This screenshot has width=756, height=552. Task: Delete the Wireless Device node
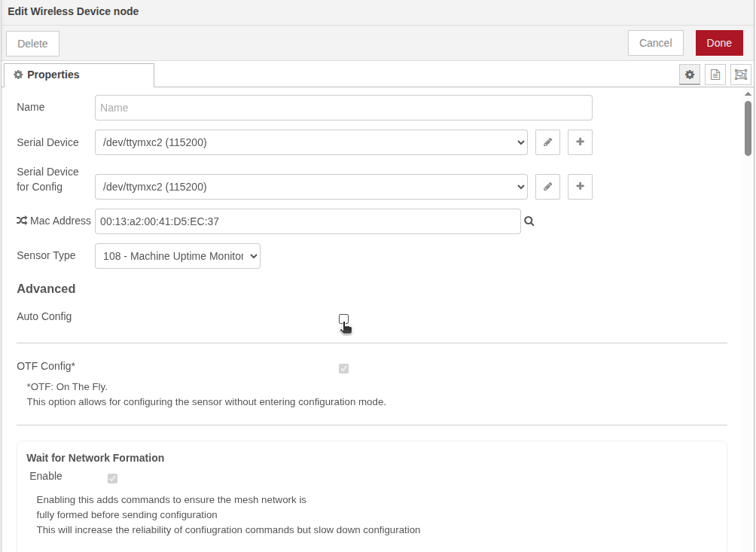coord(32,44)
